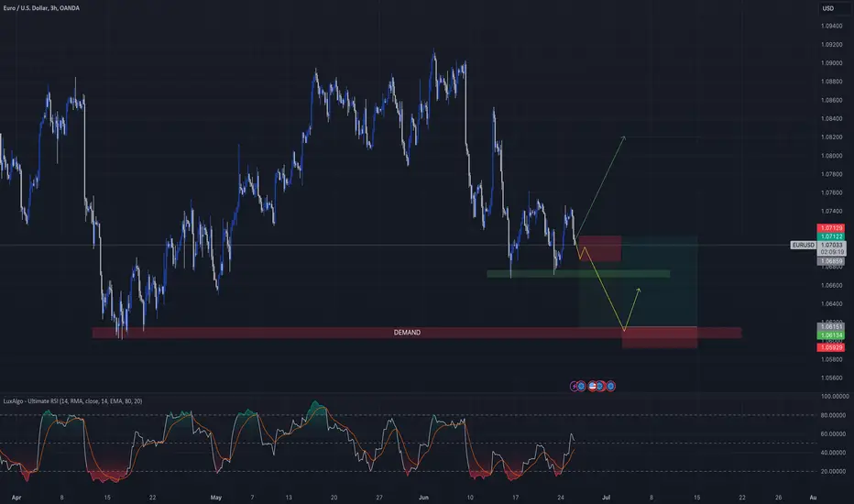Click the 1.09400 price axis value
This screenshot has width=854, height=504.
[x=831, y=27]
